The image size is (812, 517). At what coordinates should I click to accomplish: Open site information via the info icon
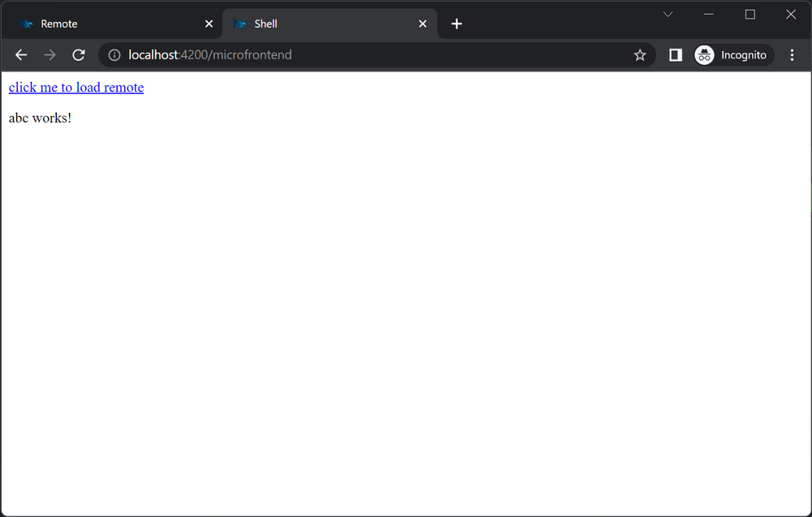113,54
